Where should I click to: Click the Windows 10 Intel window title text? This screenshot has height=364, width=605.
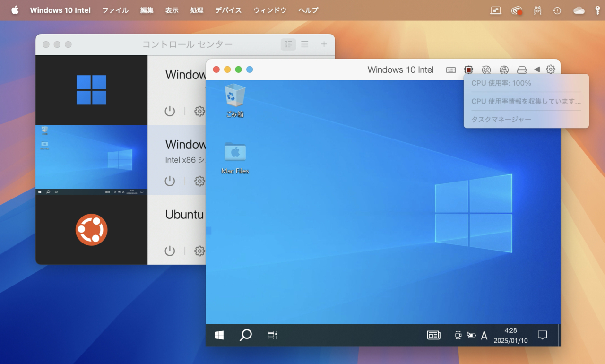(x=400, y=70)
